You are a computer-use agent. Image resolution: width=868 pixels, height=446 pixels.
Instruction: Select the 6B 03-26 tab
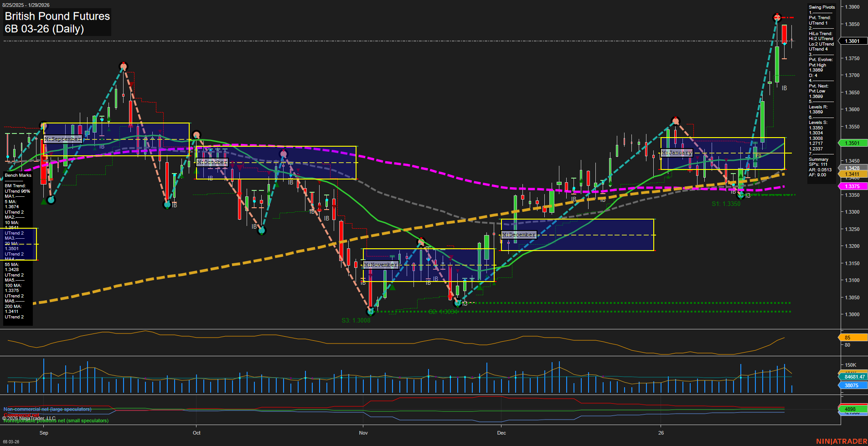coord(10,442)
